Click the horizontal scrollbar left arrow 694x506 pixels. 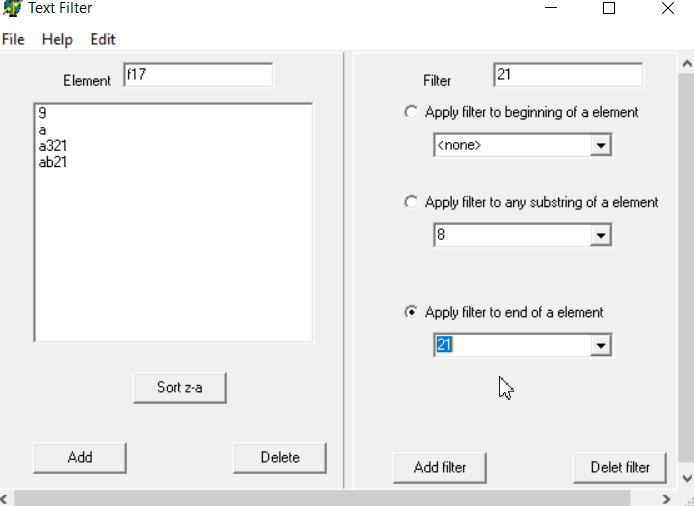tap(5, 499)
